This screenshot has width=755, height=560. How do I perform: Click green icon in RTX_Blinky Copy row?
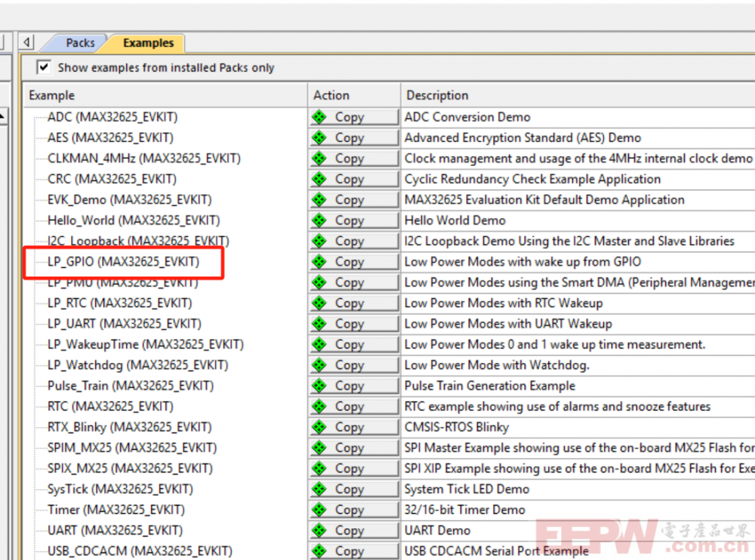(x=319, y=427)
